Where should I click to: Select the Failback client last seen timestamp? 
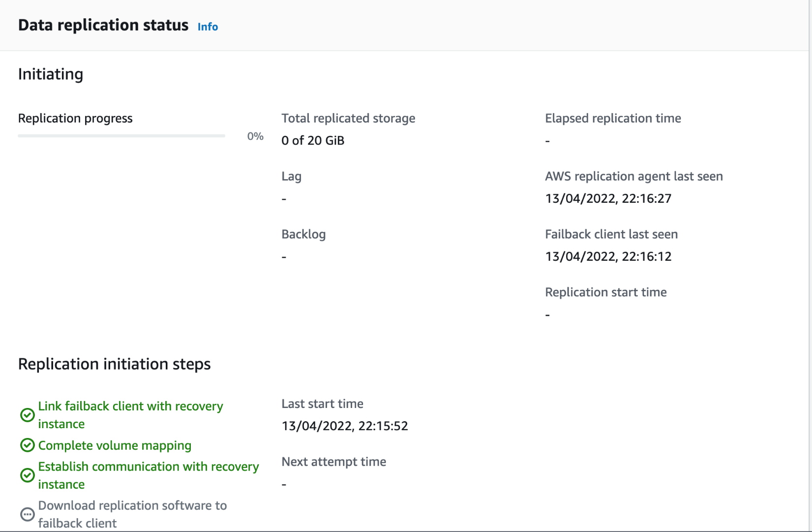point(608,256)
